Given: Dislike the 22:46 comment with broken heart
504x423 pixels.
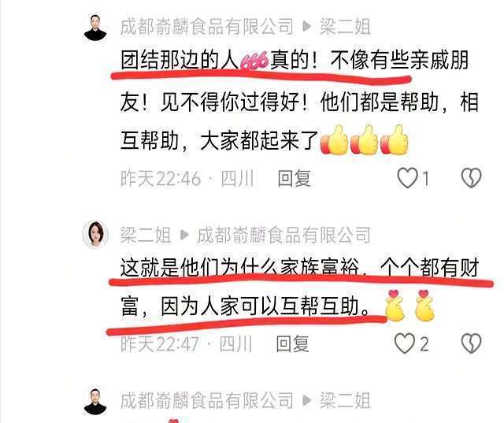Looking at the screenshot, I should point(471,178).
